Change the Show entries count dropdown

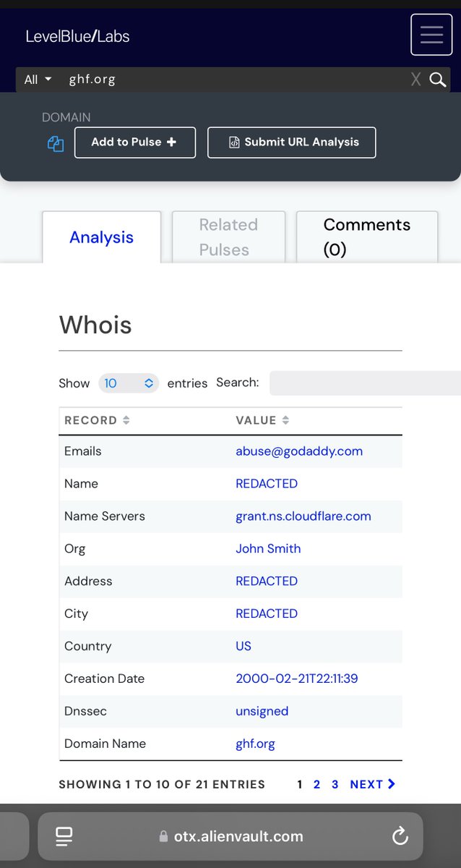coord(129,383)
